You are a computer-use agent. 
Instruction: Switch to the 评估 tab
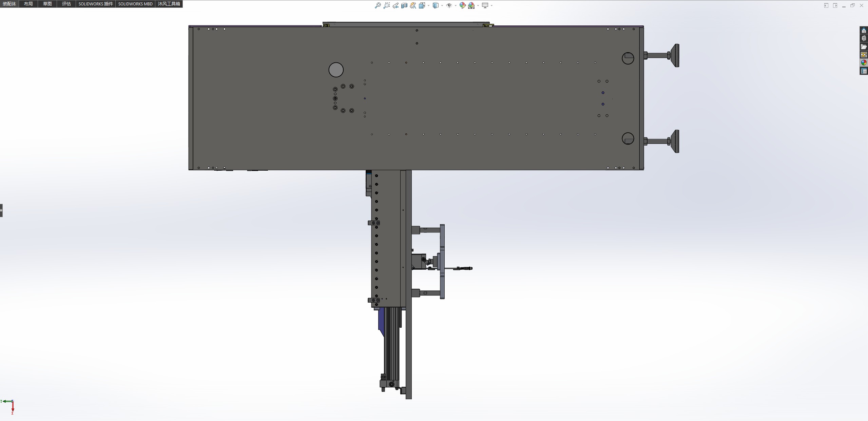pos(66,4)
